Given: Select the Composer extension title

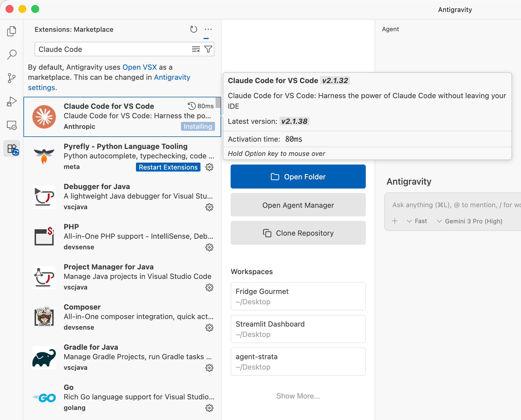Looking at the screenshot, I should click(x=82, y=307).
